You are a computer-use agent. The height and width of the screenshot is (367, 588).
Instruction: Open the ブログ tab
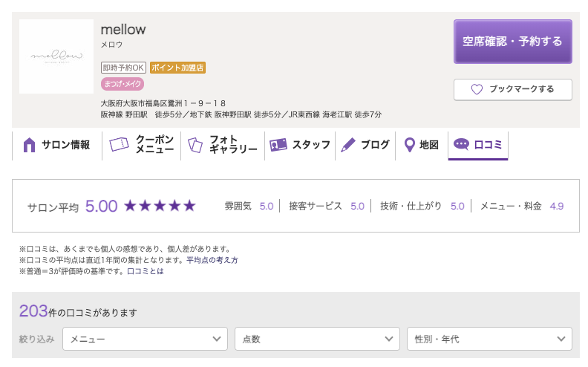click(x=365, y=146)
